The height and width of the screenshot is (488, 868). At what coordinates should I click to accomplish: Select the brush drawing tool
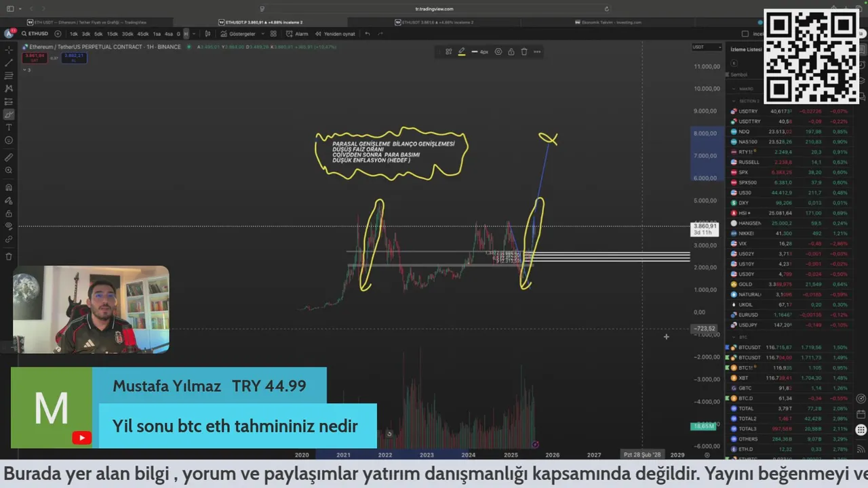(x=9, y=115)
